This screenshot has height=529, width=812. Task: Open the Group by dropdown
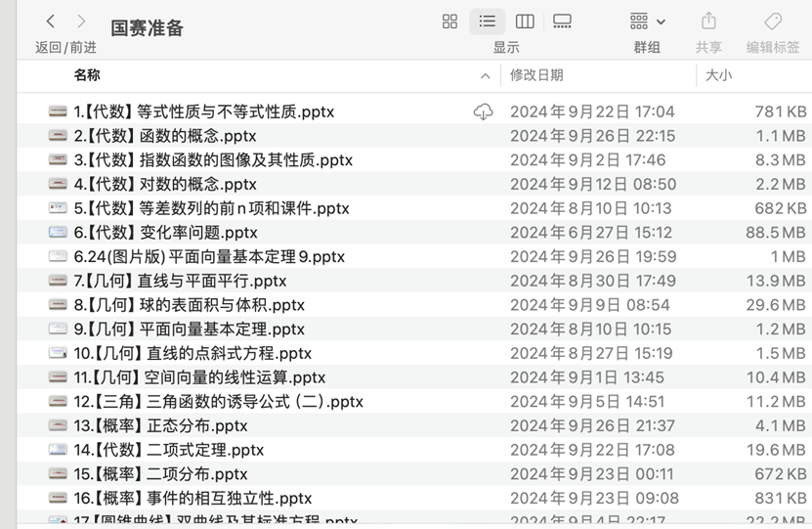click(x=647, y=22)
